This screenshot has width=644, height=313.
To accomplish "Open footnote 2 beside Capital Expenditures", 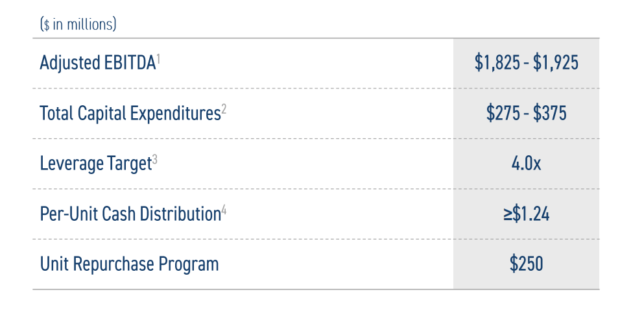I will 224,109.
